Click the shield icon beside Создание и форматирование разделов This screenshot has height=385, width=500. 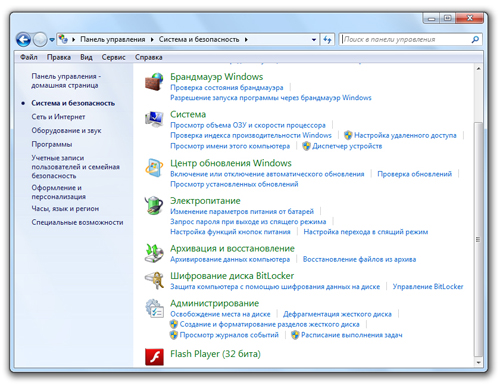click(174, 324)
